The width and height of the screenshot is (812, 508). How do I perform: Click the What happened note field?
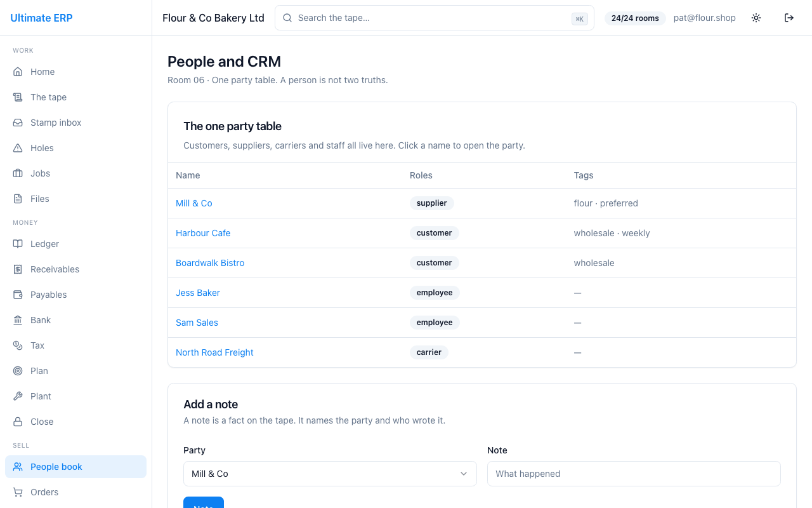tap(634, 474)
